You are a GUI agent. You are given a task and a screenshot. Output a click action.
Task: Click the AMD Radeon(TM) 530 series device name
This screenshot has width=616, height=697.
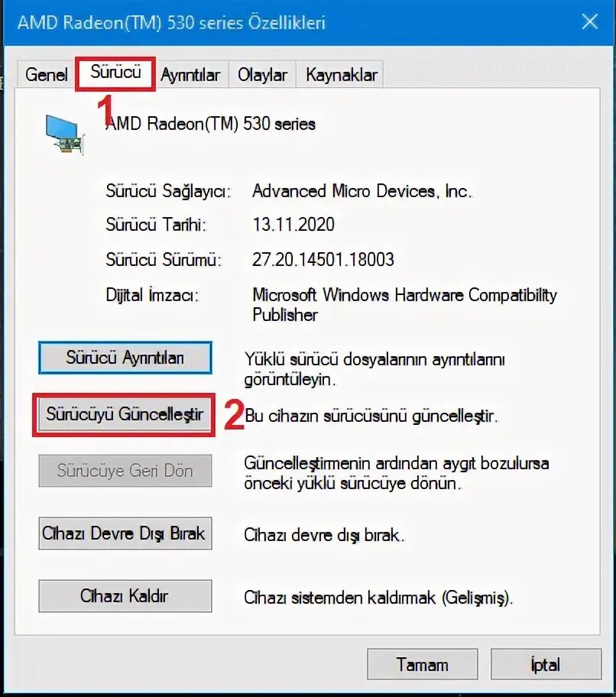pos(211,124)
